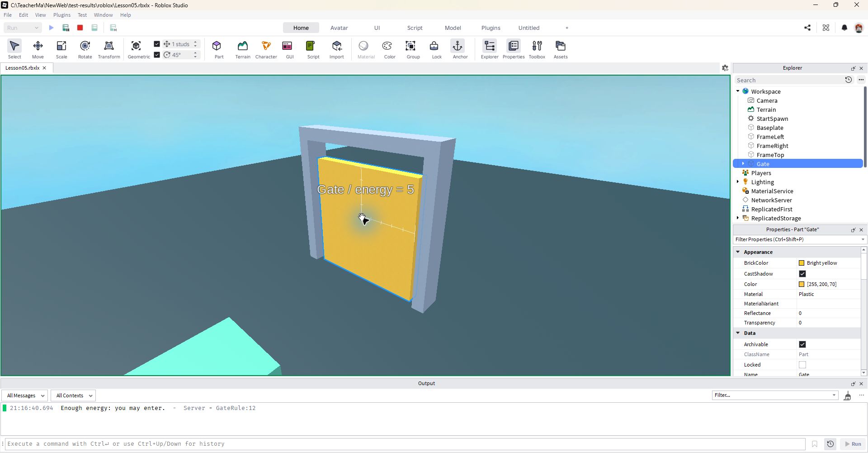The height and width of the screenshot is (467, 868).
Task: Toggle the CastShadow checkbox
Action: 802,274
